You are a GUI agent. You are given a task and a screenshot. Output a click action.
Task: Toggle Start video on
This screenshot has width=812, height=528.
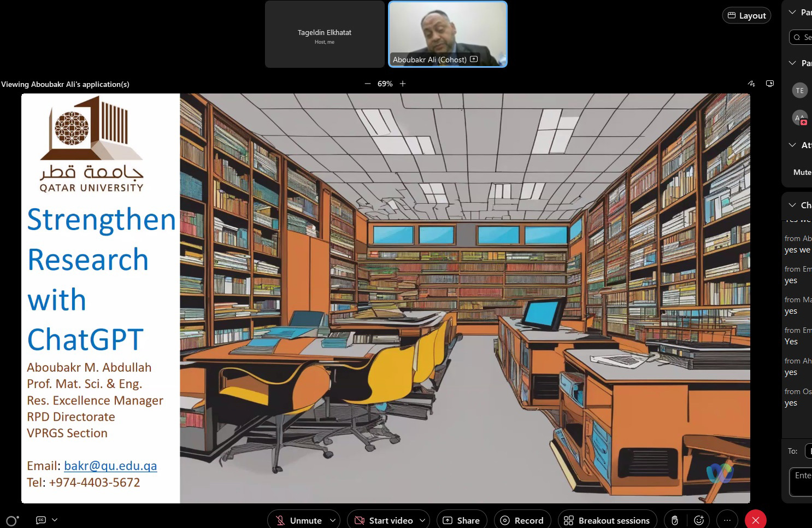[384, 520]
